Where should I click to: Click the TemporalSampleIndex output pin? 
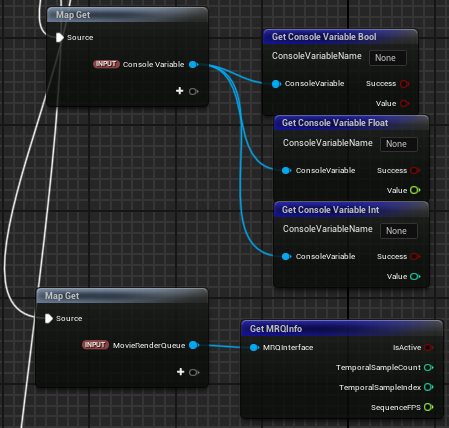[x=429, y=387]
